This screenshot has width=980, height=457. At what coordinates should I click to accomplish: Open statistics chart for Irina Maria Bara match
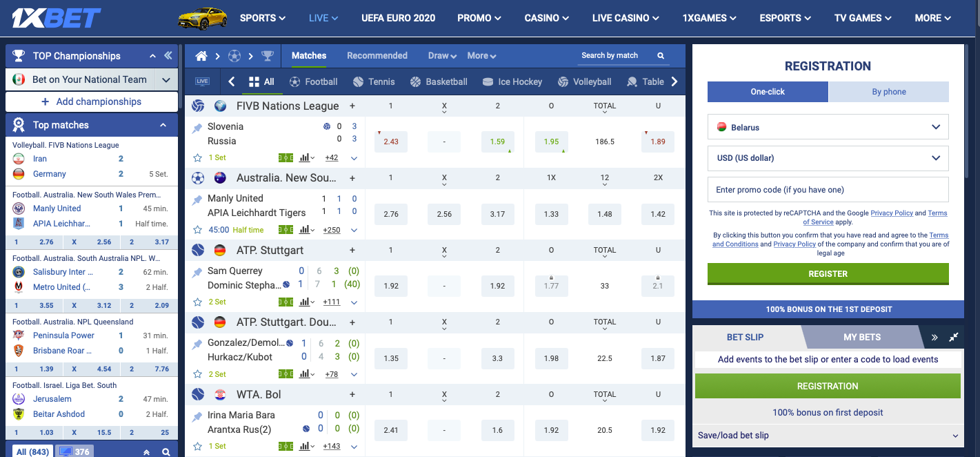307,446
